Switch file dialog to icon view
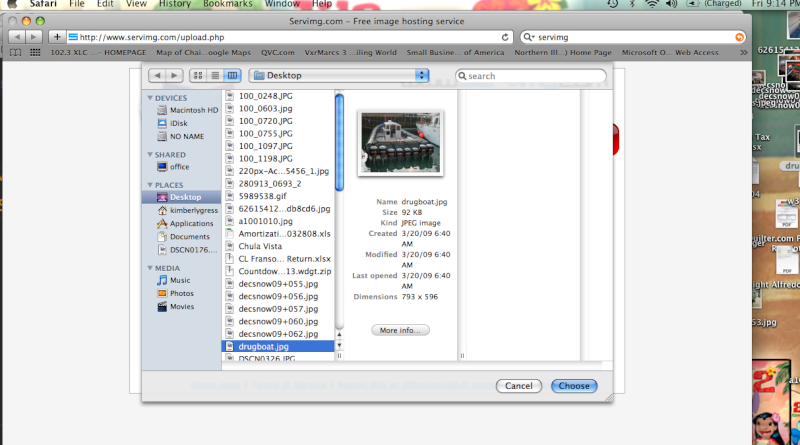The width and height of the screenshot is (800, 445). (x=198, y=76)
